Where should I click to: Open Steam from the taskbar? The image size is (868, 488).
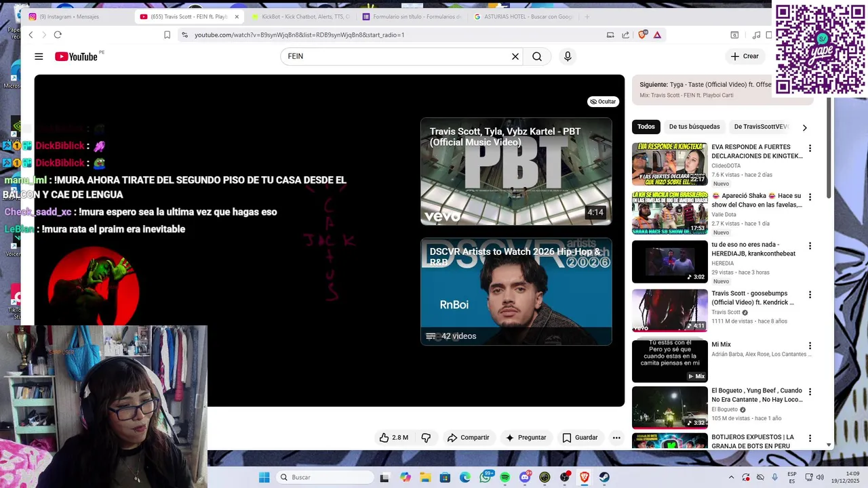tap(604, 477)
